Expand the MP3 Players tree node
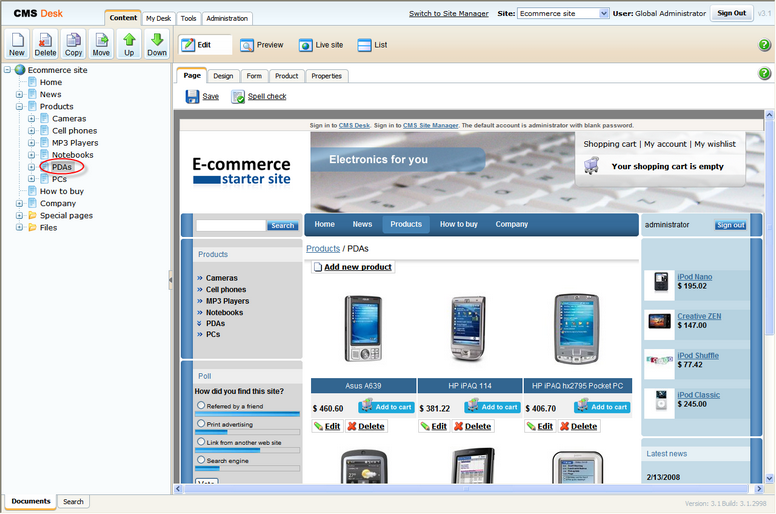The width and height of the screenshot is (776, 514). 31,142
